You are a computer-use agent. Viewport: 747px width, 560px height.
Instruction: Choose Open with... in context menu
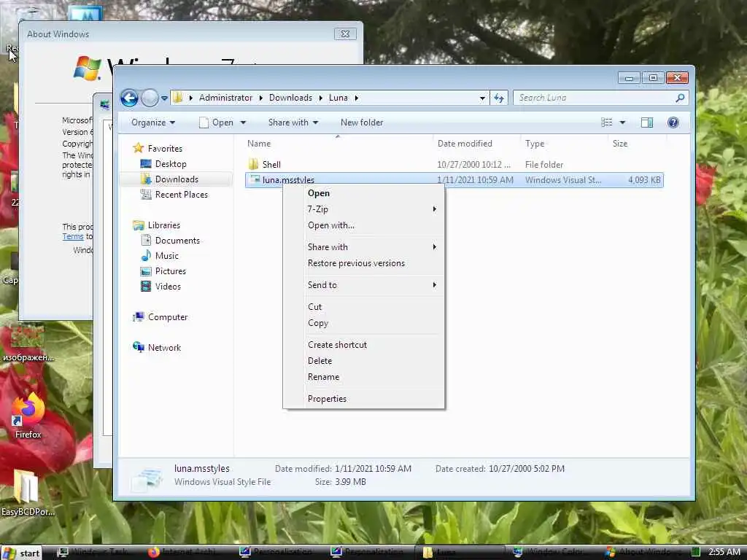pos(364,225)
